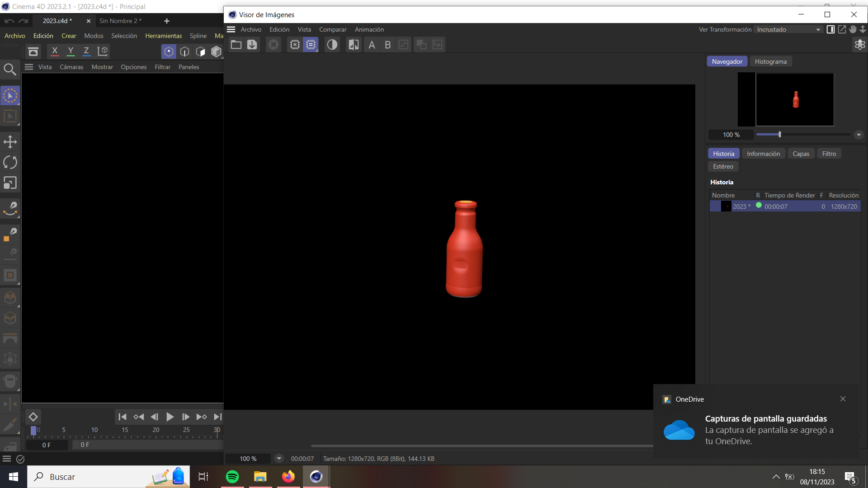This screenshot has height=488, width=868.
Task: Click the navigator bottle thumbnail
Action: [x=796, y=99]
